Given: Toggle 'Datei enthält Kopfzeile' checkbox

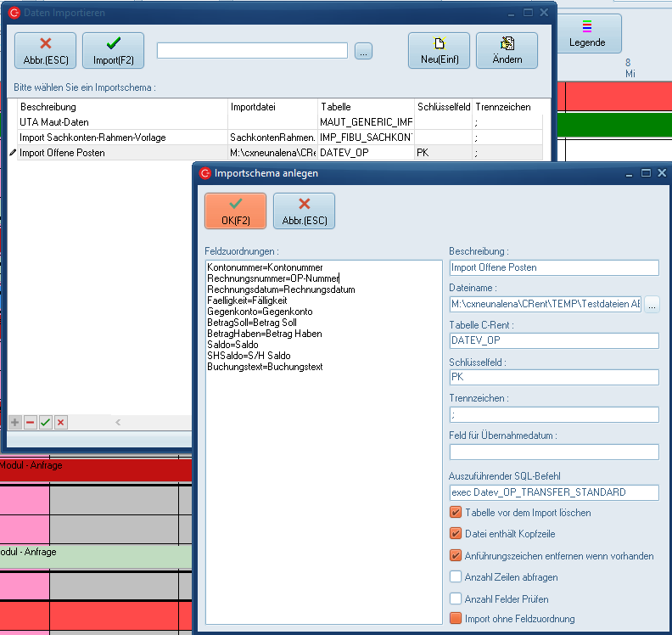Looking at the screenshot, I should tap(456, 534).
